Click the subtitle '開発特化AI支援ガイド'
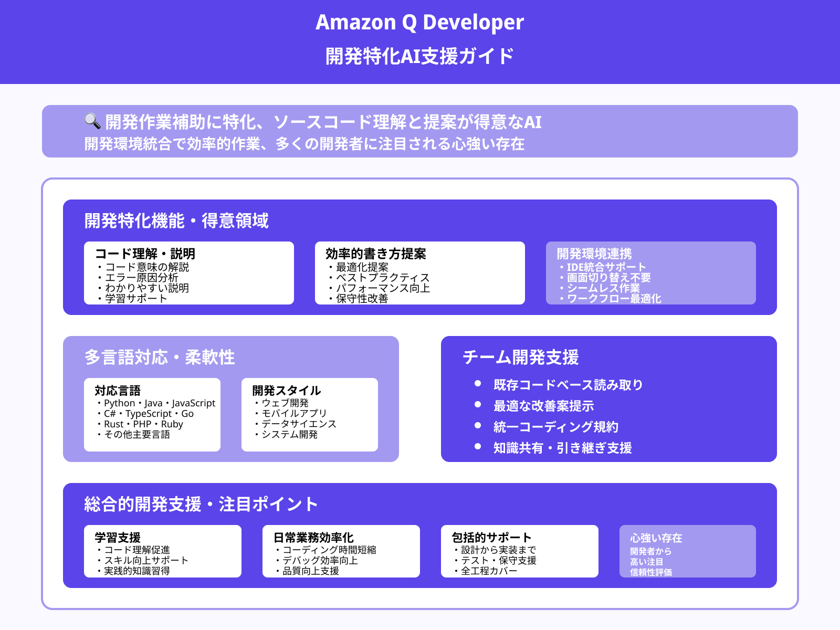This screenshot has width=840, height=630. tap(420, 56)
